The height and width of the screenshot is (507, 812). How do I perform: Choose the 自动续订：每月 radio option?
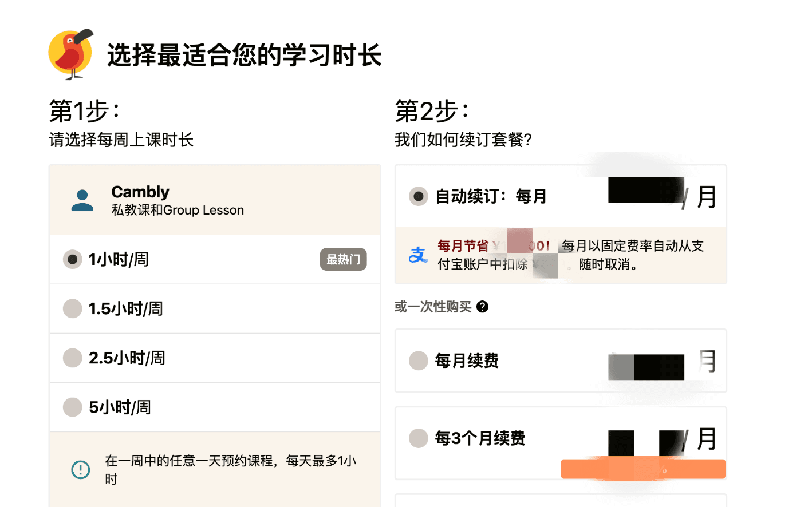pyautogui.click(x=419, y=196)
